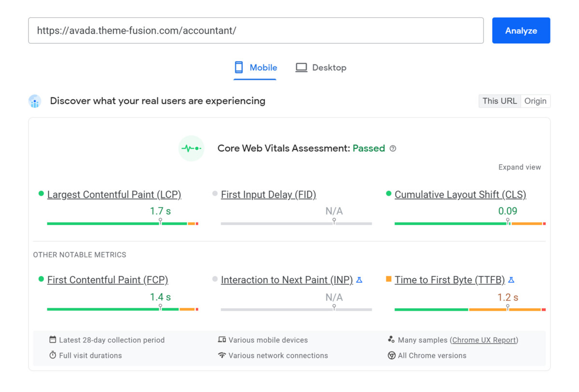Click the green status dot beside Cumulative Layout Shift

click(x=389, y=194)
